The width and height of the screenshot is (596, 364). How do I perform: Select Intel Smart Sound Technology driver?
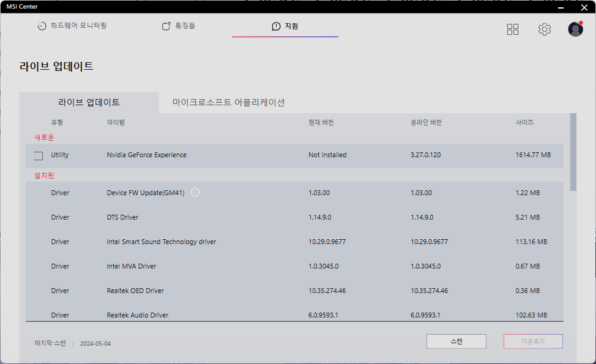pos(162,242)
